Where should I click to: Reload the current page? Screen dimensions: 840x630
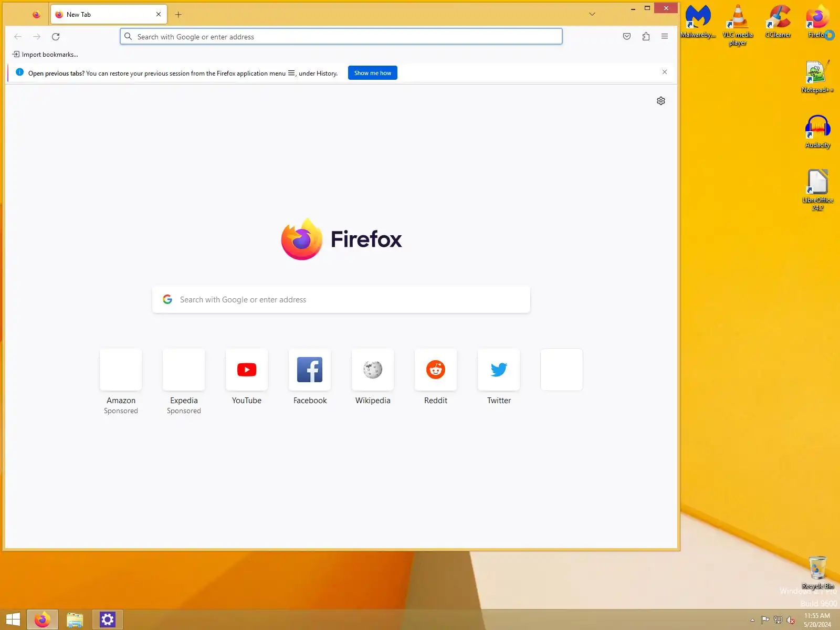(x=56, y=37)
